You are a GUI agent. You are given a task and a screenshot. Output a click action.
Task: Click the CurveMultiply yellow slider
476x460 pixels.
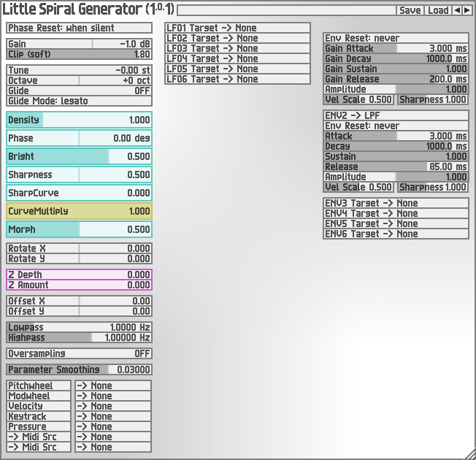79,211
